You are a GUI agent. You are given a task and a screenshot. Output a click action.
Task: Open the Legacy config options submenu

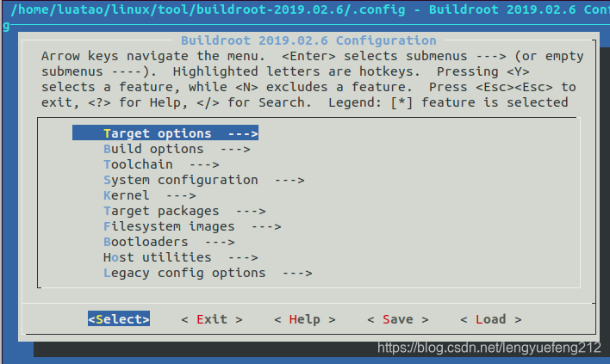[x=208, y=273]
